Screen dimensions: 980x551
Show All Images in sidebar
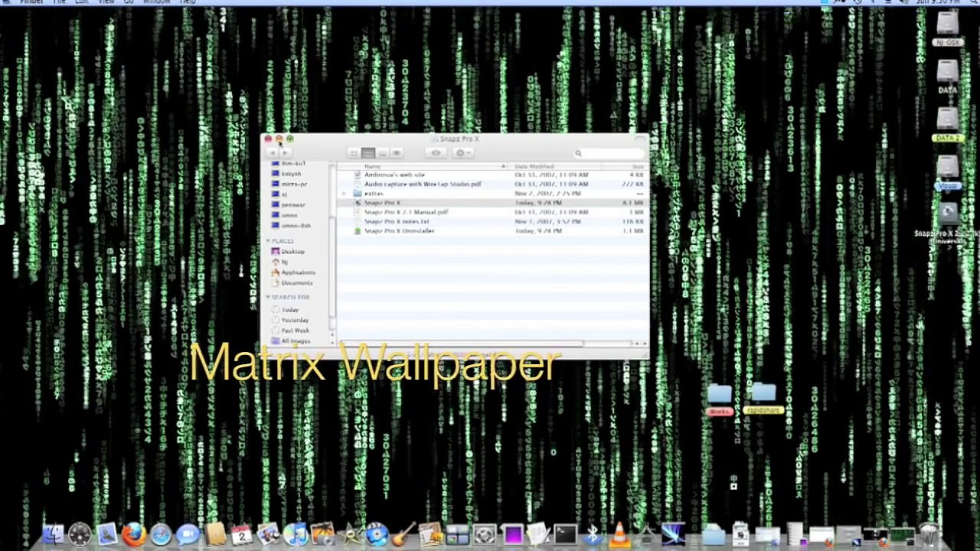[291, 341]
